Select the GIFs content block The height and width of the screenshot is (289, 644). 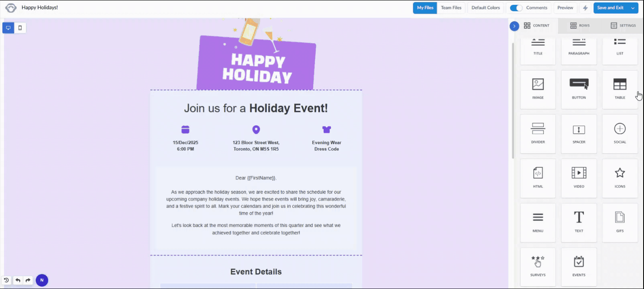coord(620,223)
